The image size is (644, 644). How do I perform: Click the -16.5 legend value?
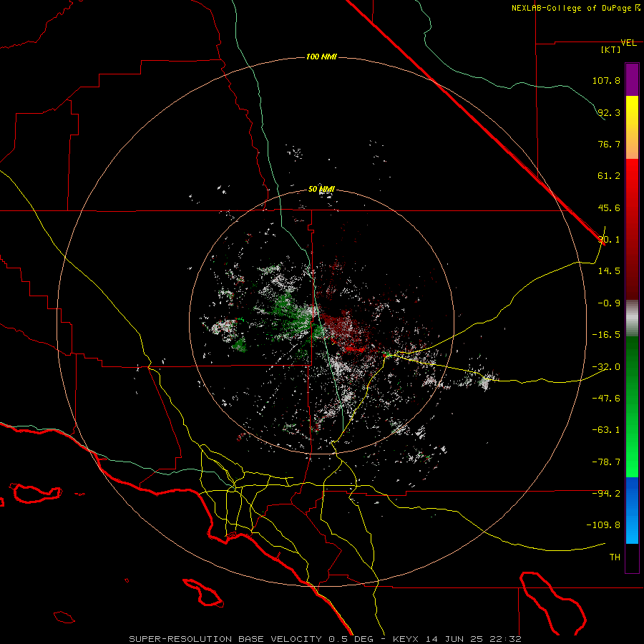606,335
